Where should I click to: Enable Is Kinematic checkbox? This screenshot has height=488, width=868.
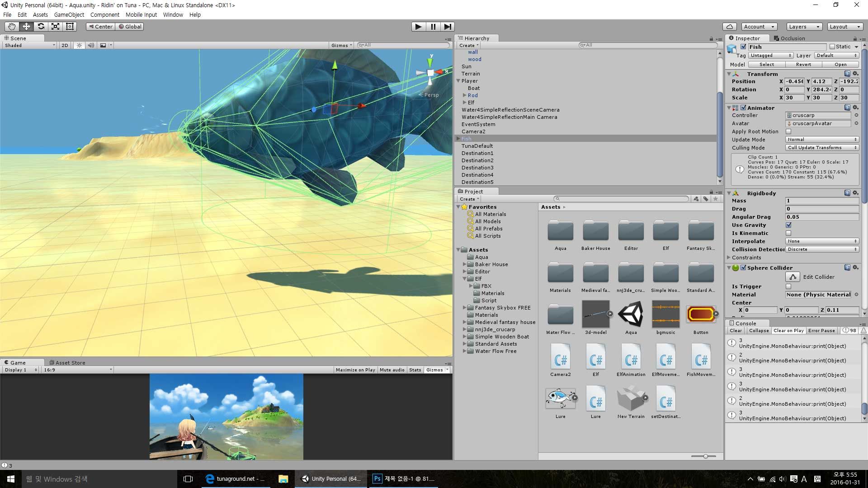[788, 233]
